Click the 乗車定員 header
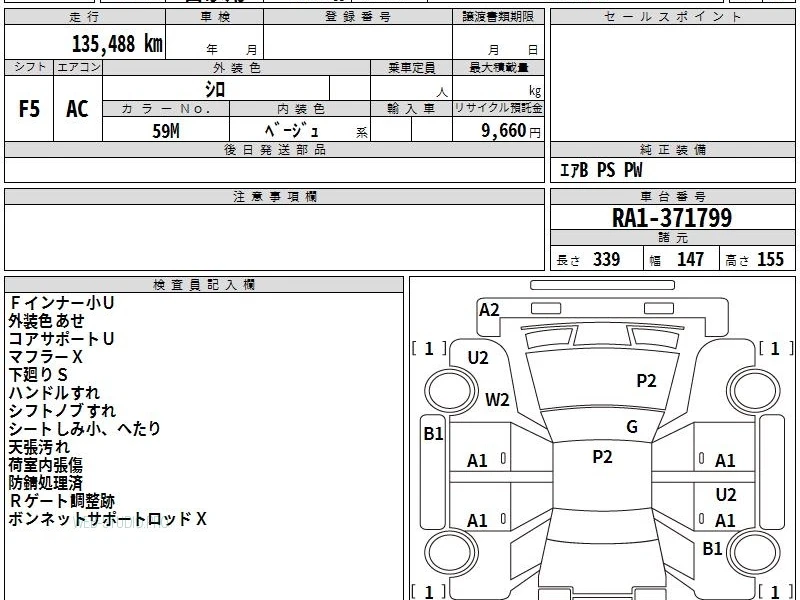The height and width of the screenshot is (600, 800). pyautogui.click(x=411, y=68)
